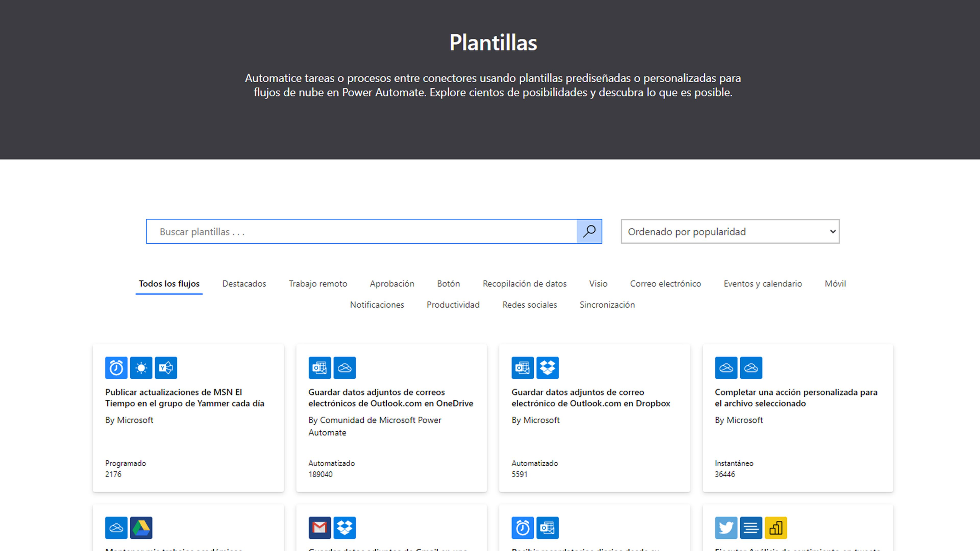Viewport: 980px width, 551px height.
Task: Open the Sincronización tab
Action: (607, 305)
